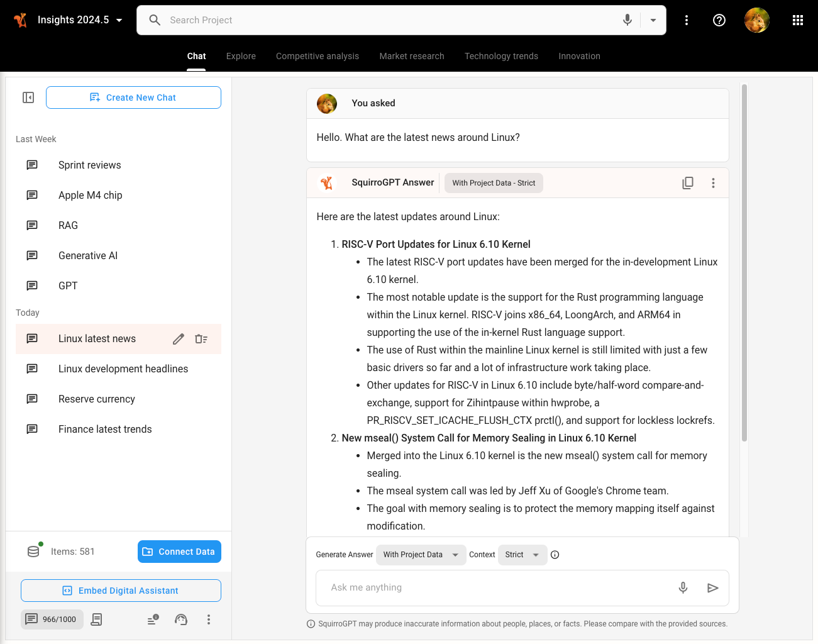Open the Market research tab
Viewport: 818px width, 644px height.
[412, 56]
